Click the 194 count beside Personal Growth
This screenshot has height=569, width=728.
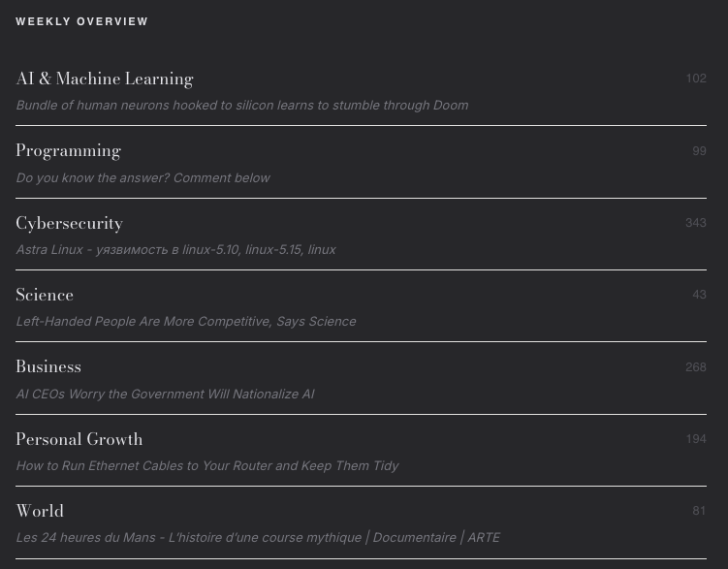pyautogui.click(x=696, y=439)
